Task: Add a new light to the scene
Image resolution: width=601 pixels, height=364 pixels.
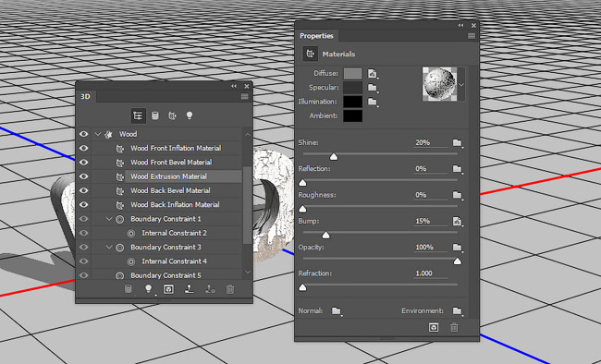Action: click(x=149, y=289)
